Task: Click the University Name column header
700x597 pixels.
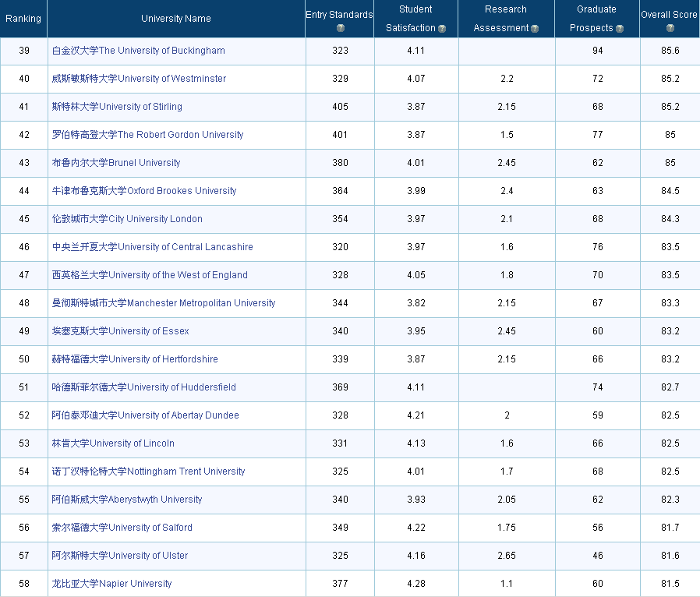Action: pyautogui.click(x=176, y=19)
